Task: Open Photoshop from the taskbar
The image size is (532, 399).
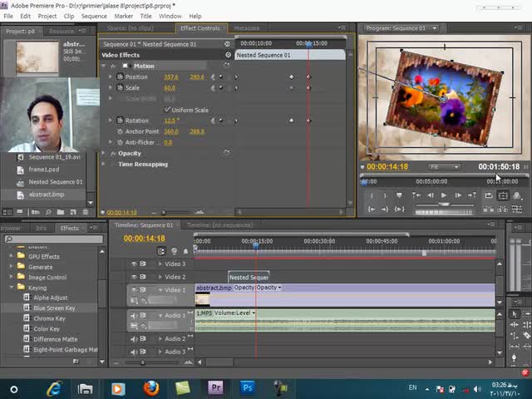Action: pyautogui.click(x=247, y=387)
